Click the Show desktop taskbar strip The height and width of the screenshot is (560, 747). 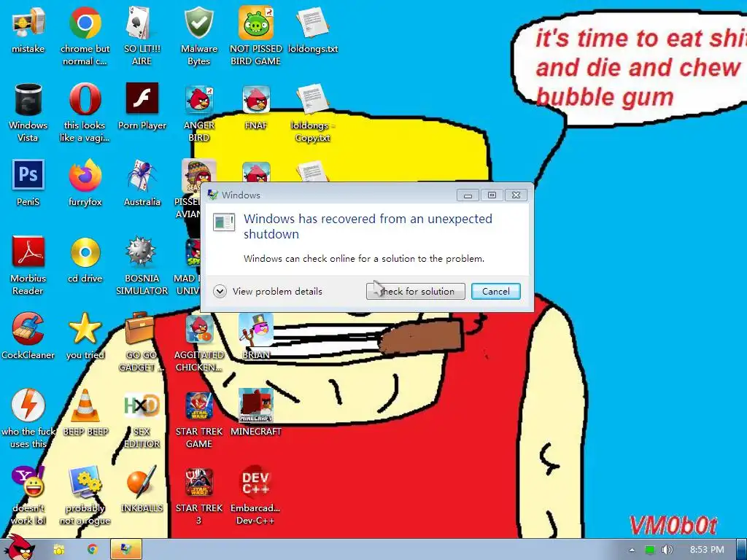[x=742, y=550]
